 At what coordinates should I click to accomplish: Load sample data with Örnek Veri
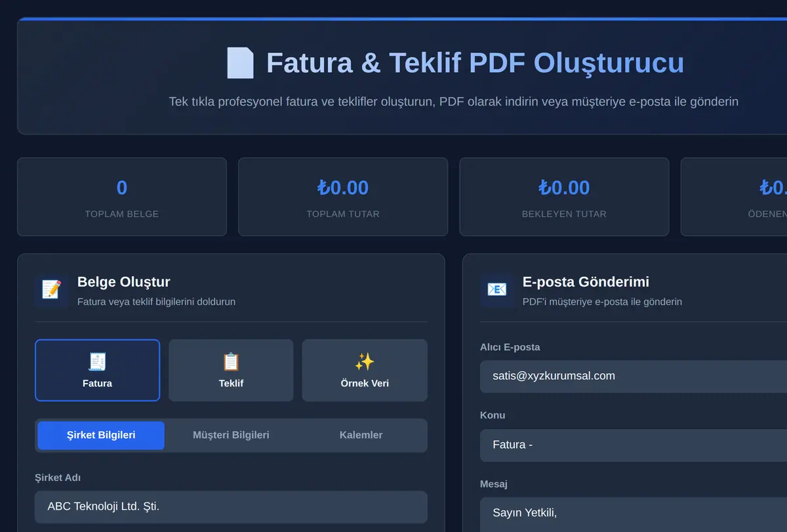click(x=365, y=370)
